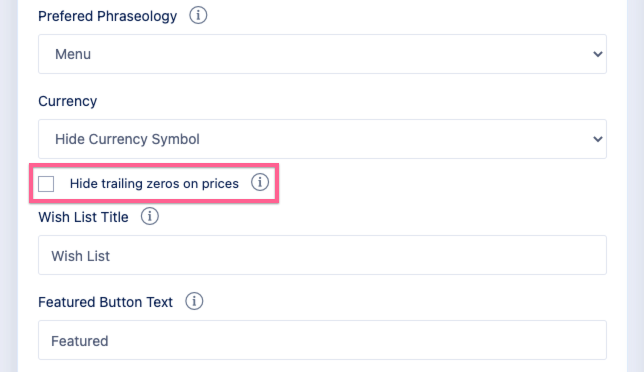The image size is (644, 372).
Task: Open the Currency dropdown list
Action: click(x=322, y=139)
